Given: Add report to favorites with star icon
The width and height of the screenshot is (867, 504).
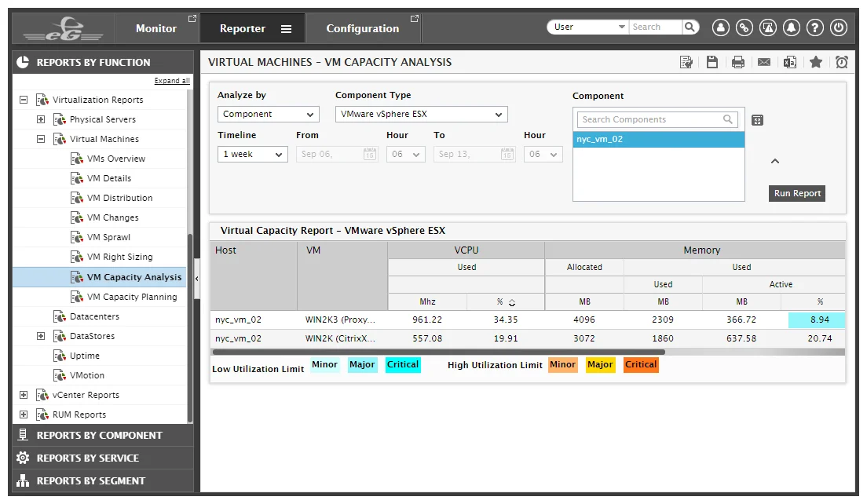Looking at the screenshot, I should click(x=816, y=62).
